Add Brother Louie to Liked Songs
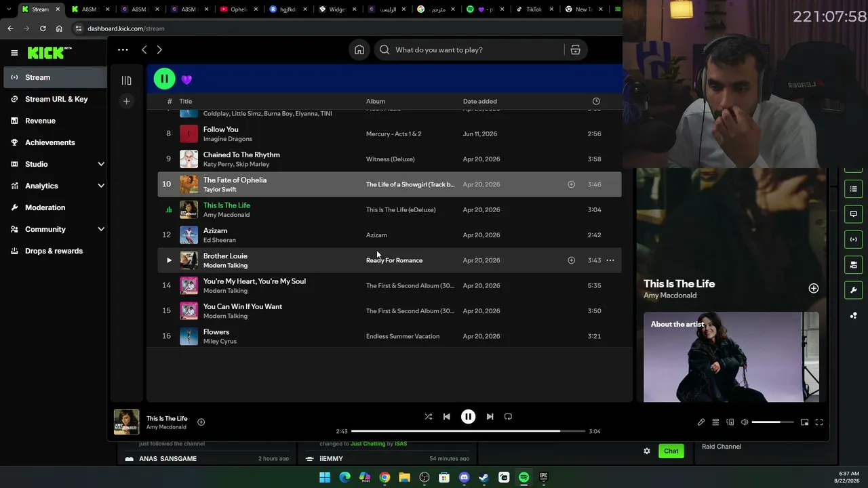 click(x=571, y=260)
